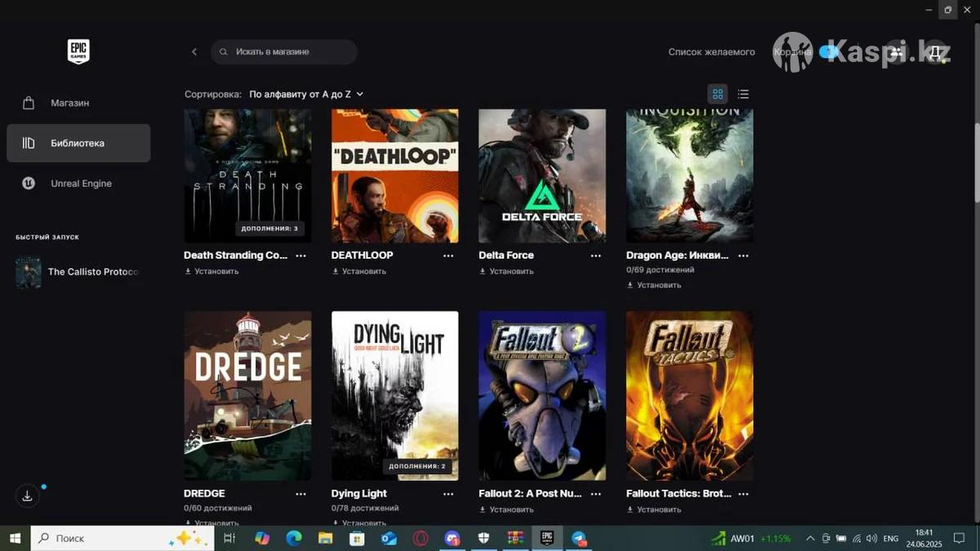Show hidden tray icons chevron
Image resolution: width=980 pixels, height=551 pixels.
click(x=810, y=538)
